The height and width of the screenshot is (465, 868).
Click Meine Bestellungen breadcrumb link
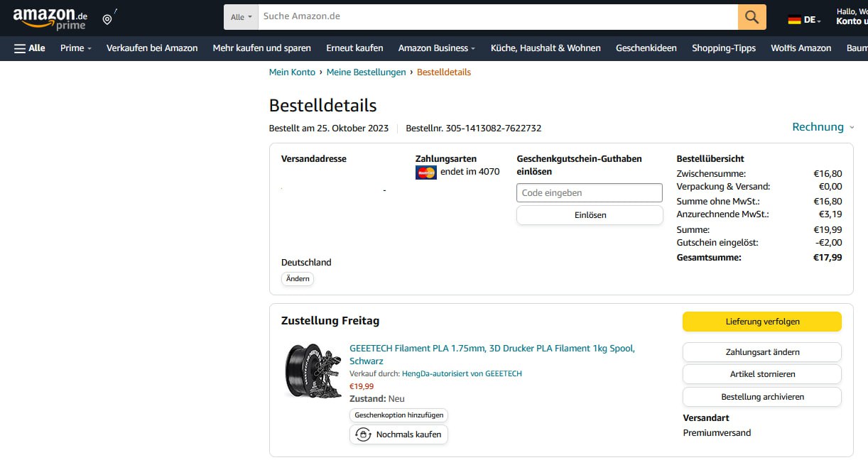366,72
